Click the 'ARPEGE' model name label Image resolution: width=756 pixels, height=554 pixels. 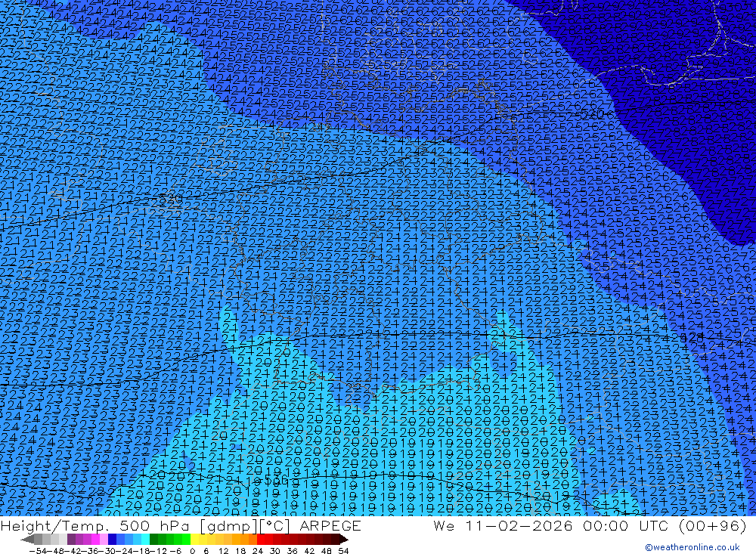tap(330, 525)
